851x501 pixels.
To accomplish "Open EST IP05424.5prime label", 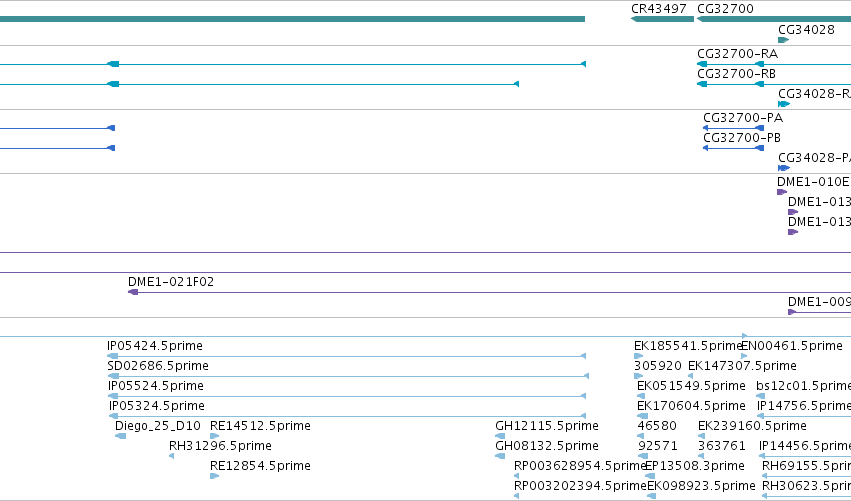I will [155, 346].
